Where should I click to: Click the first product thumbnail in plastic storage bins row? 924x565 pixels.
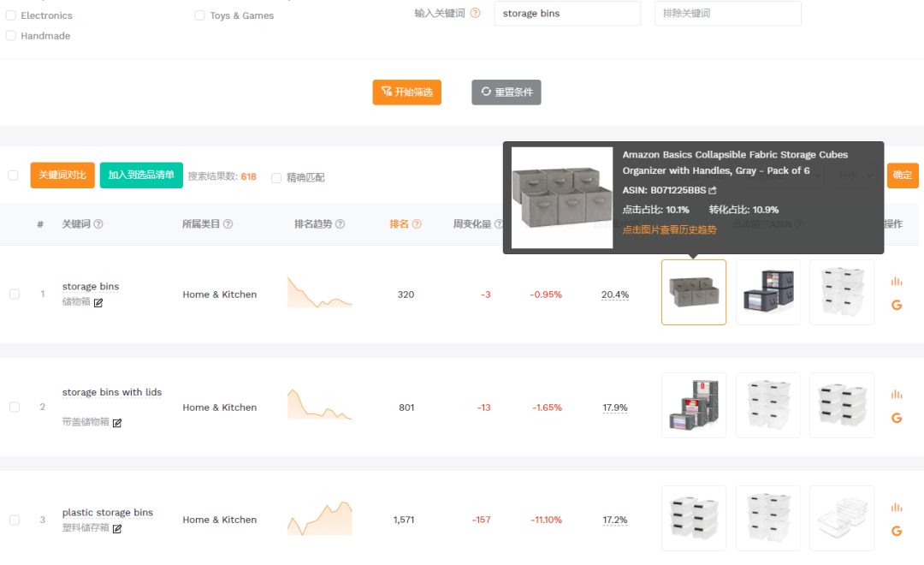694,519
